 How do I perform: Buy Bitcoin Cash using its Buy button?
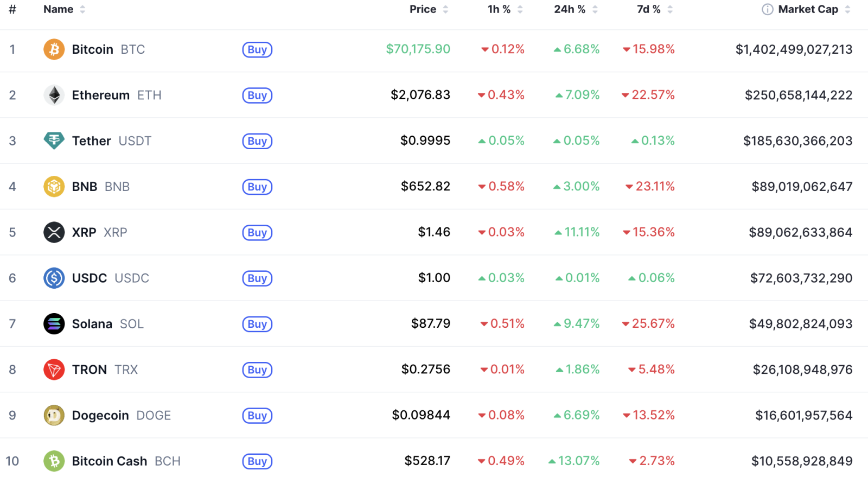click(257, 461)
